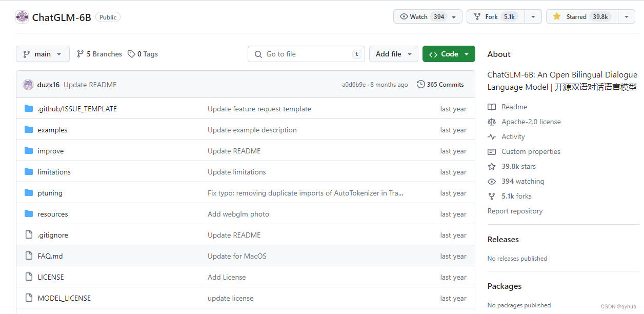This screenshot has height=314, width=644.
Task: Open the FAQ.md file
Action: [x=50, y=256]
